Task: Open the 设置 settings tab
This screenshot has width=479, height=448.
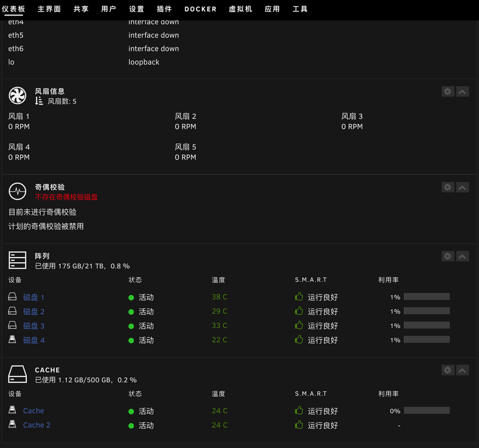Action: click(x=136, y=9)
